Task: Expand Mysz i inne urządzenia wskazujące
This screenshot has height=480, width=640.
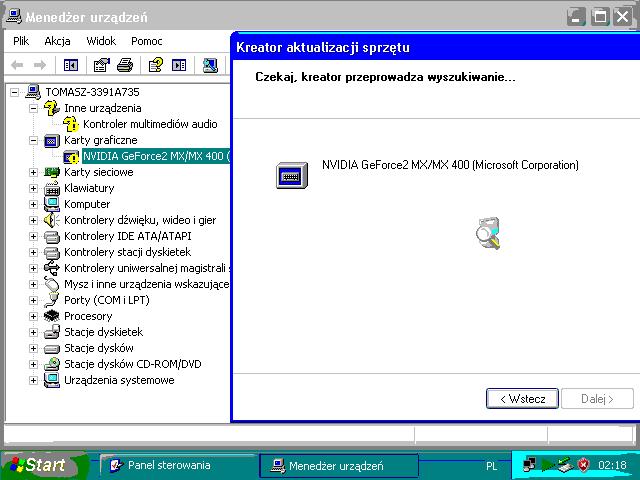Action: (x=33, y=284)
